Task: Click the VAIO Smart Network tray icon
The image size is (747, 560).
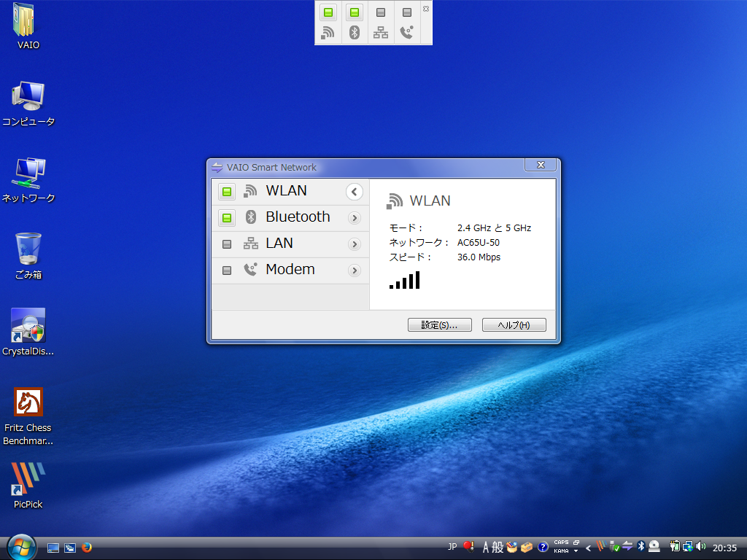Action: tap(627, 546)
